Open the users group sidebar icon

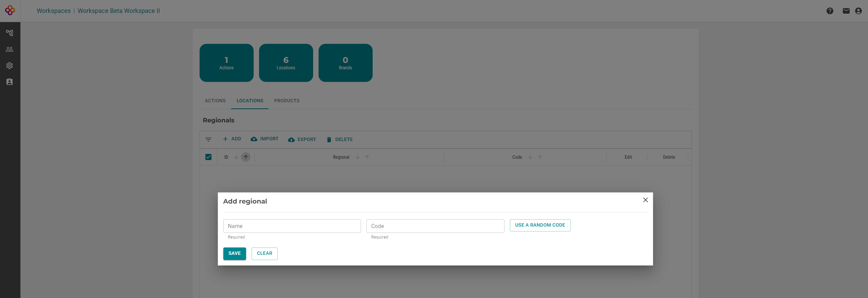pyautogui.click(x=10, y=49)
